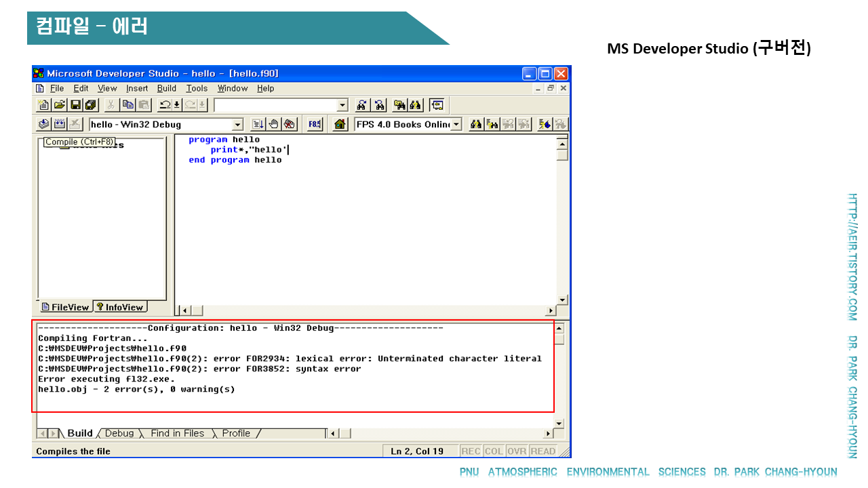The height and width of the screenshot is (488, 868).
Task: Click the 'Error executing fl32.exe.' line
Action: click(x=106, y=379)
